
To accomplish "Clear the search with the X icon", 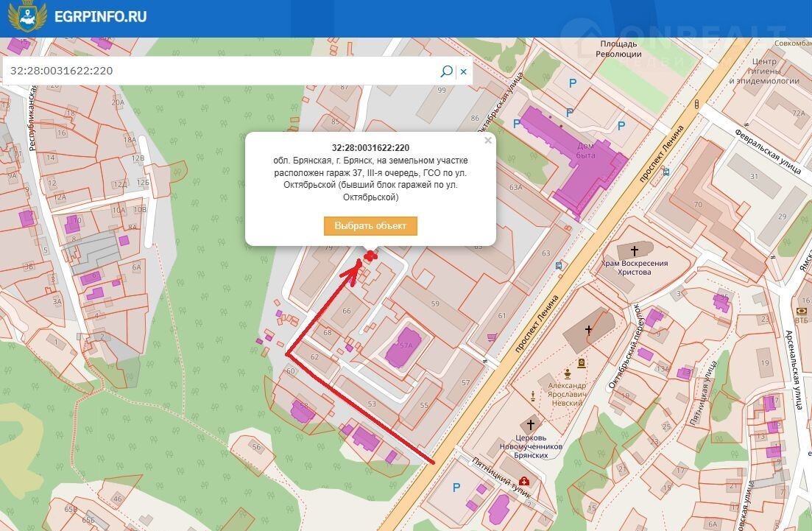I will (x=464, y=71).
